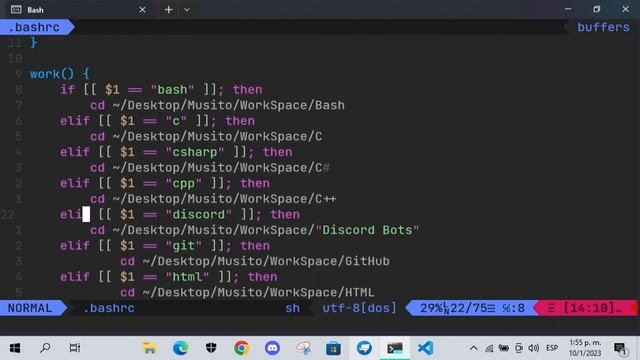640x360 pixels.
Task: Click the "Discord Bots" quoted path
Action: click(367, 230)
